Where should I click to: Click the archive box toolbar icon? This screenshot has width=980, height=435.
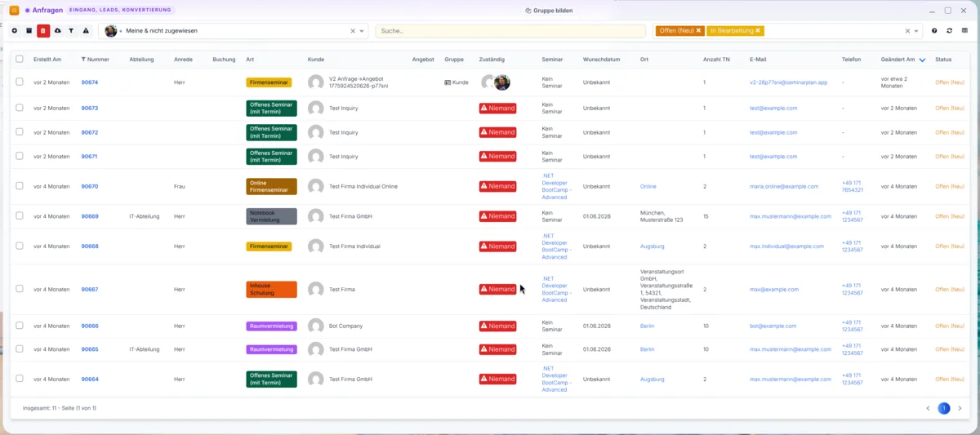[x=29, y=31]
